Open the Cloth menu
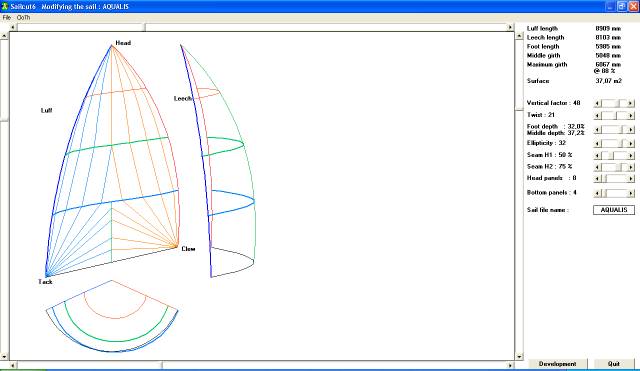The height and width of the screenshot is (371, 640). tap(23, 18)
